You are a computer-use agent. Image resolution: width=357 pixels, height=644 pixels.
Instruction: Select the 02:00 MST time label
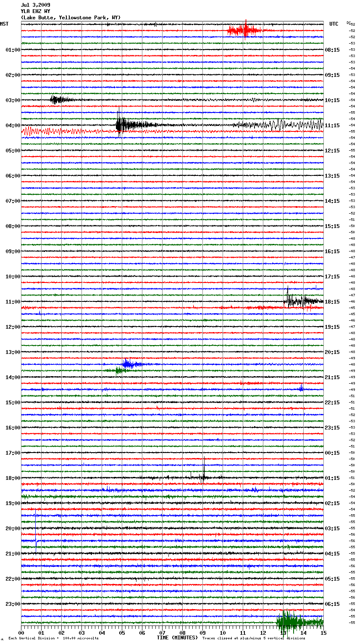click(x=13, y=75)
